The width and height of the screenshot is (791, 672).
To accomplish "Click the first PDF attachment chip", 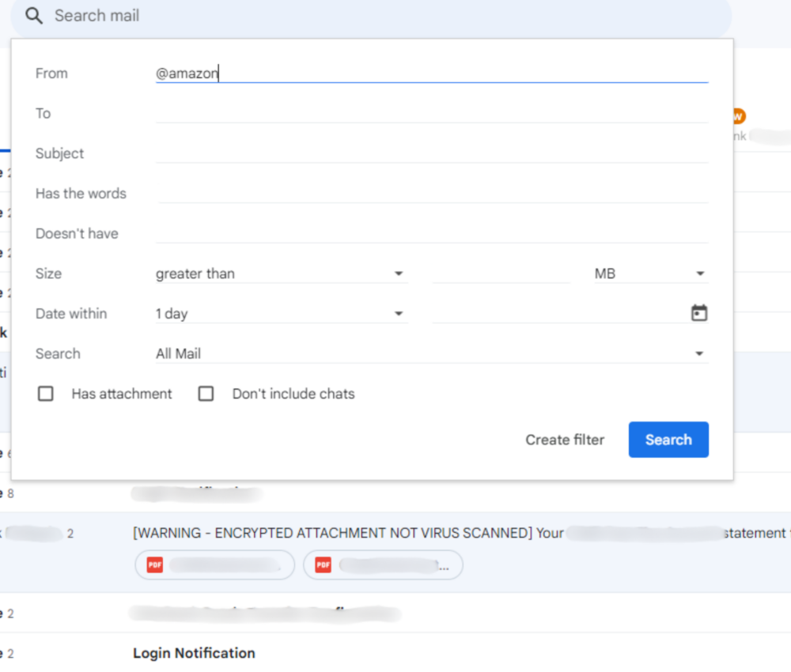I will tap(214, 564).
